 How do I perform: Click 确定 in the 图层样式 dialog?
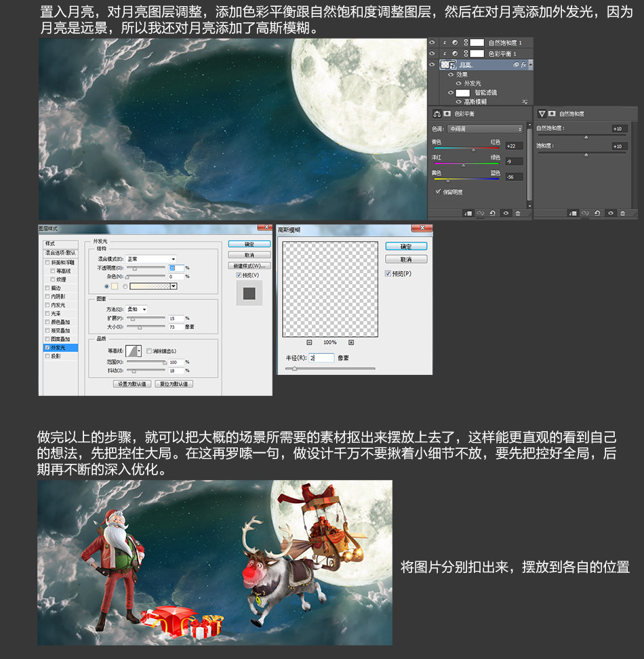(x=249, y=244)
